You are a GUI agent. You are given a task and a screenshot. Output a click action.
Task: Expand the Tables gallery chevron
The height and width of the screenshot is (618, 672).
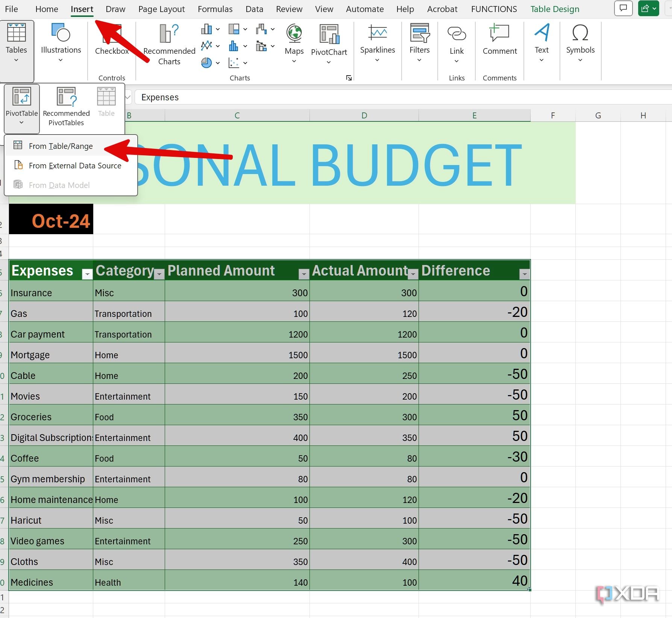point(16,60)
